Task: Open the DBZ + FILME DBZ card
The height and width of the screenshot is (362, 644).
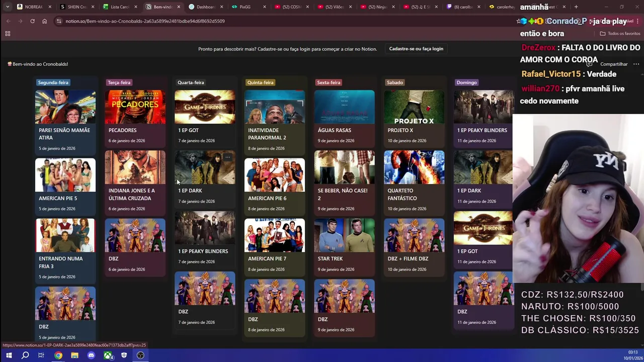Action: pyautogui.click(x=414, y=246)
